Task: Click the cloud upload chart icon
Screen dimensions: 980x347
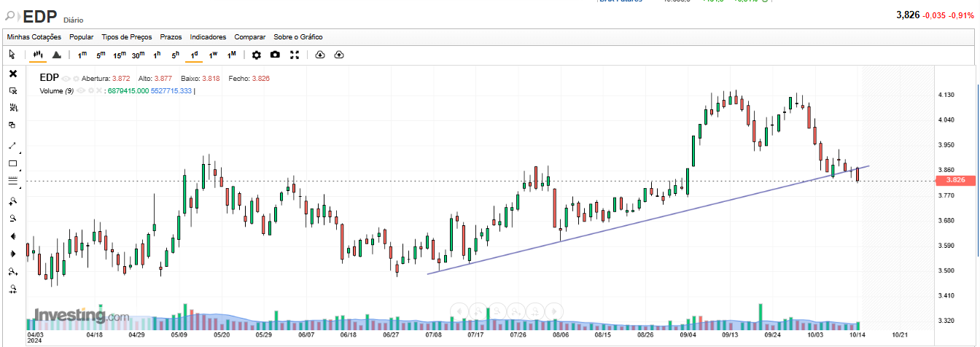Action: 339,55
